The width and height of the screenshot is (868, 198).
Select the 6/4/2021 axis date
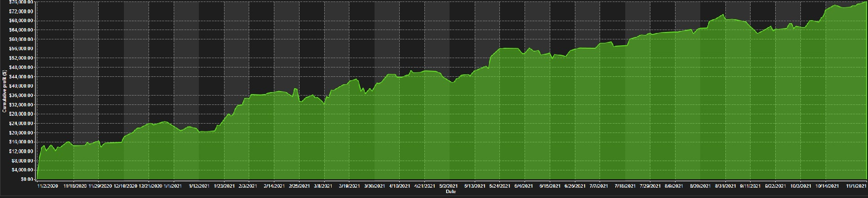[x=523, y=187]
